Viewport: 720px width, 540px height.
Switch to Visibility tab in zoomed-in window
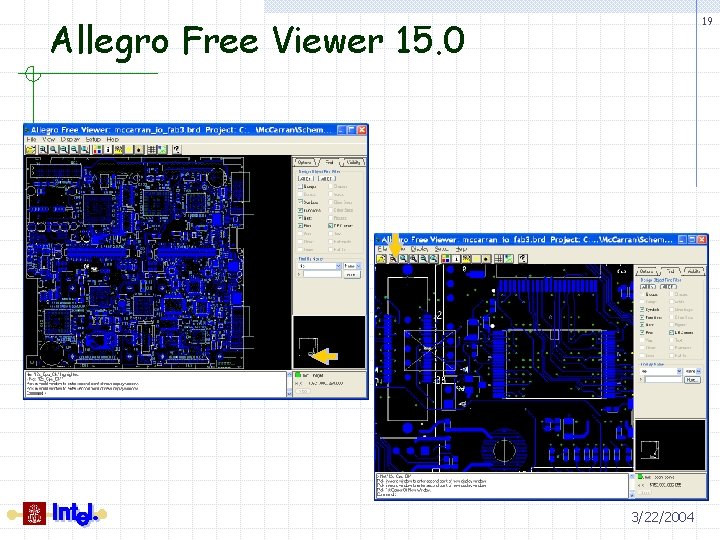click(x=695, y=271)
